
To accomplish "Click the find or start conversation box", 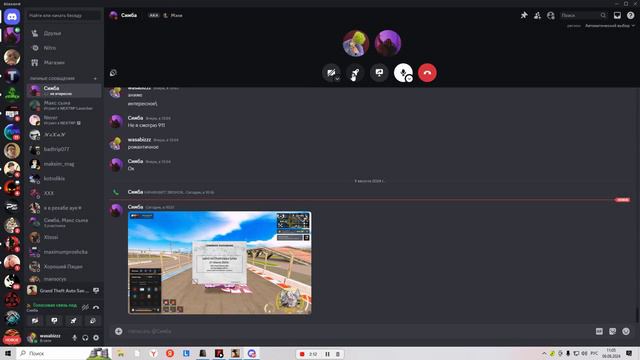I will 64,16.
